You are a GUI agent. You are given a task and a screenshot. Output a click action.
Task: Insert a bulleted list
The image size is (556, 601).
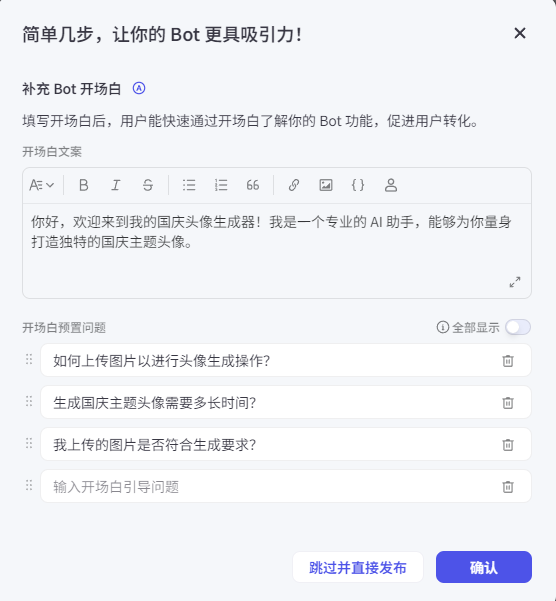pyautogui.click(x=189, y=185)
